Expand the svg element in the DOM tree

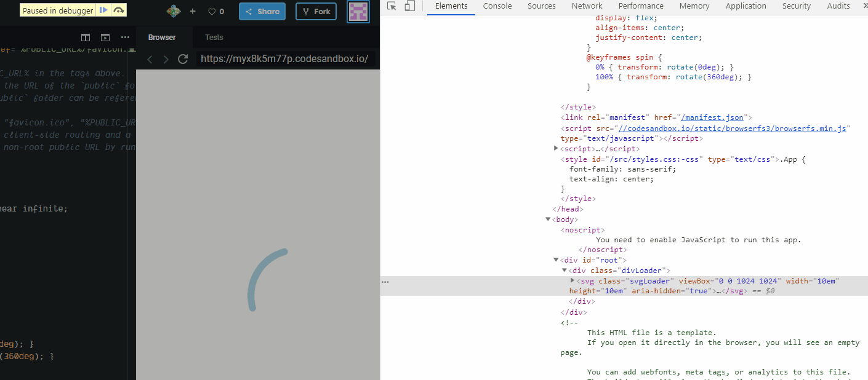coord(572,281)
